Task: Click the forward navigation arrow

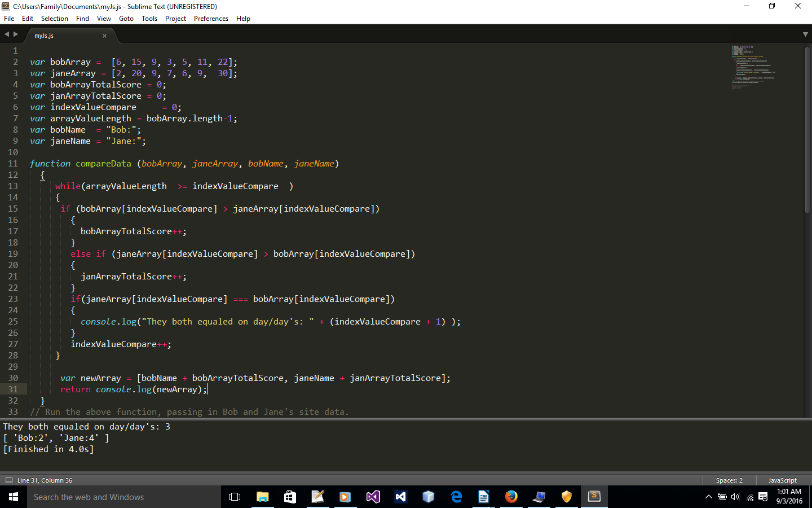Action: point(15,34)
